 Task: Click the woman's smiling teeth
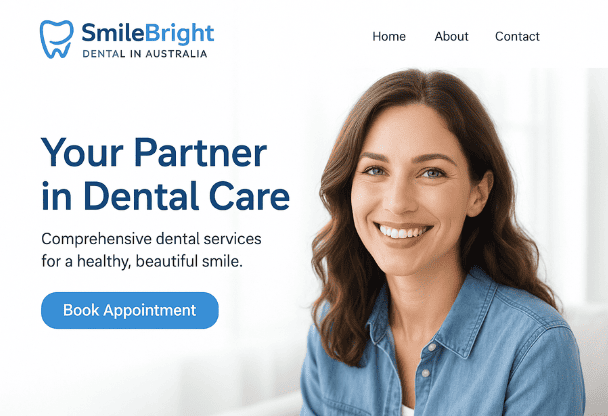(402, 232)
